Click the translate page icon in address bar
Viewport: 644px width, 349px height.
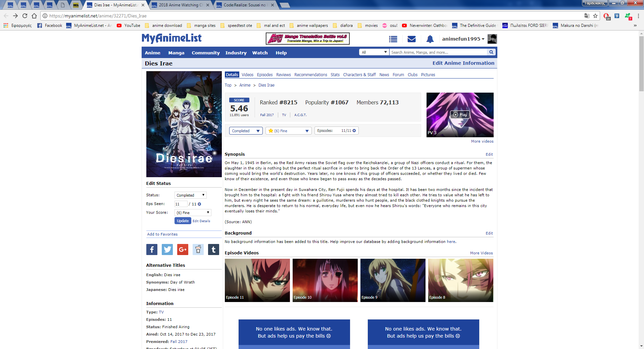587,16
